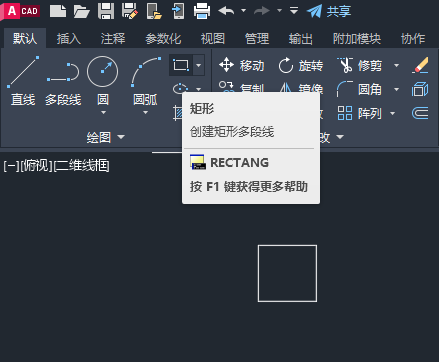Open from Web & Mobile icon
Viewport: 439px width, 362px height.
[154, 11]
